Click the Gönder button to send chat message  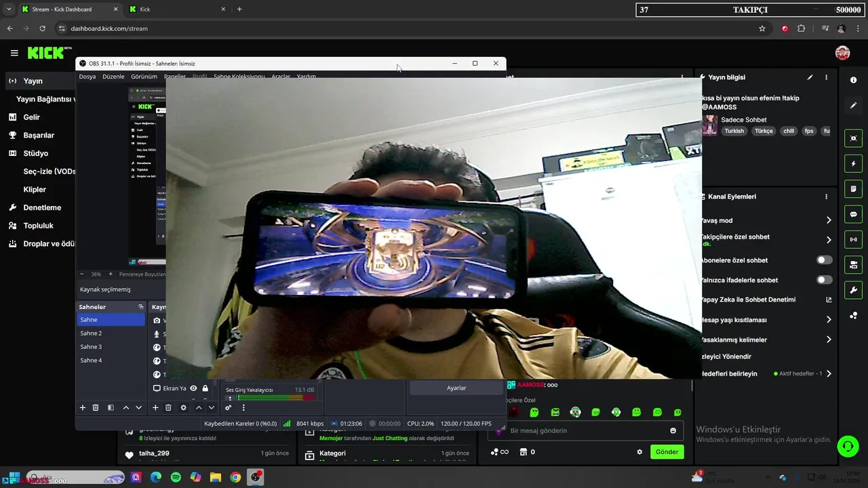pos(667,452)
